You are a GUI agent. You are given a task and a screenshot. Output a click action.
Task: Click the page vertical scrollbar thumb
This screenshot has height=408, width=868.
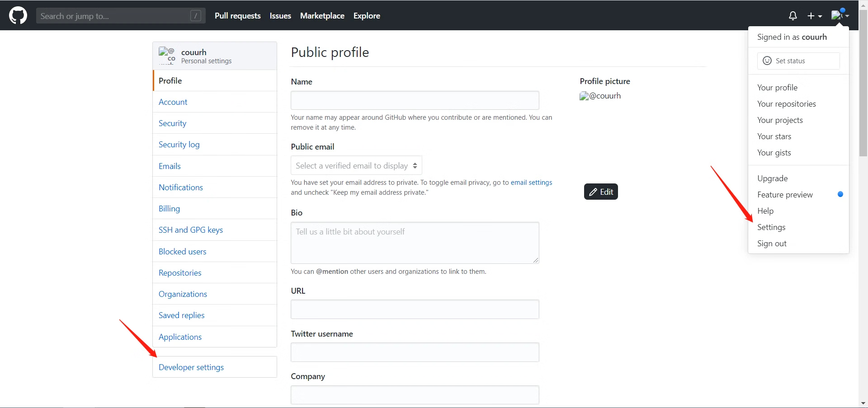[x=863, y=83]
